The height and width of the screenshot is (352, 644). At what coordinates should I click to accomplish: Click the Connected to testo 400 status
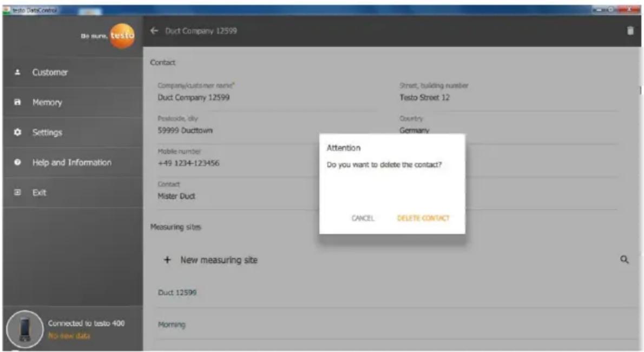click(86, 323)
